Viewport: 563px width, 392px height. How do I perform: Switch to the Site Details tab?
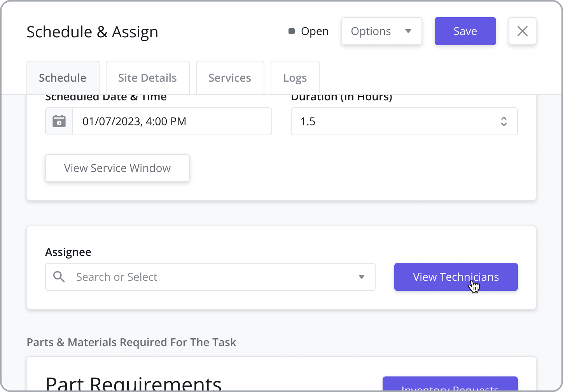tap(147, 77)
